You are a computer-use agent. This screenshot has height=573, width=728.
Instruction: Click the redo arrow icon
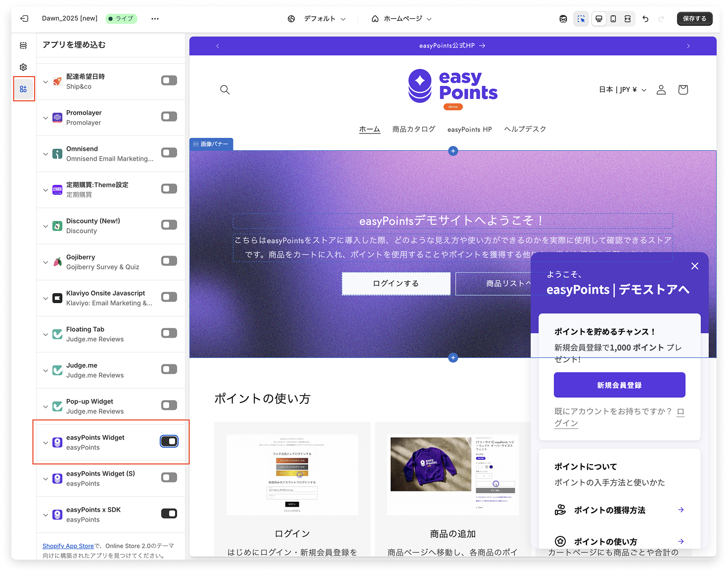[x=661, y=19]
